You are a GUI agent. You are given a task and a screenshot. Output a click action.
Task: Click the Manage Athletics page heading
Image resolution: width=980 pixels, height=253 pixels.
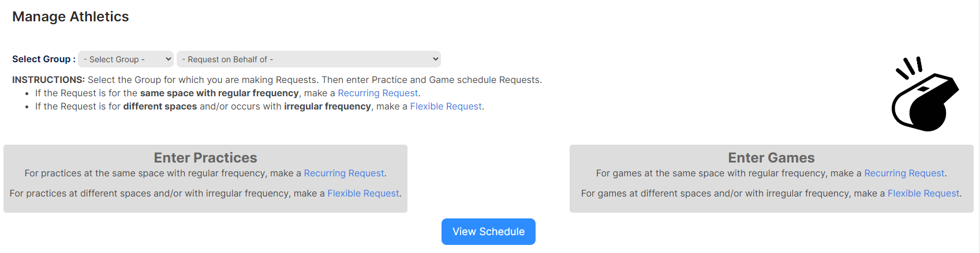click(70, 17)
